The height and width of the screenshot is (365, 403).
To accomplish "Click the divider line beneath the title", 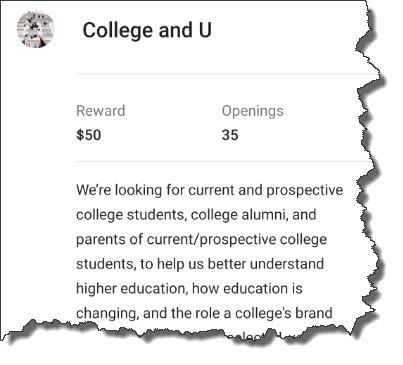I will point(227,74).
